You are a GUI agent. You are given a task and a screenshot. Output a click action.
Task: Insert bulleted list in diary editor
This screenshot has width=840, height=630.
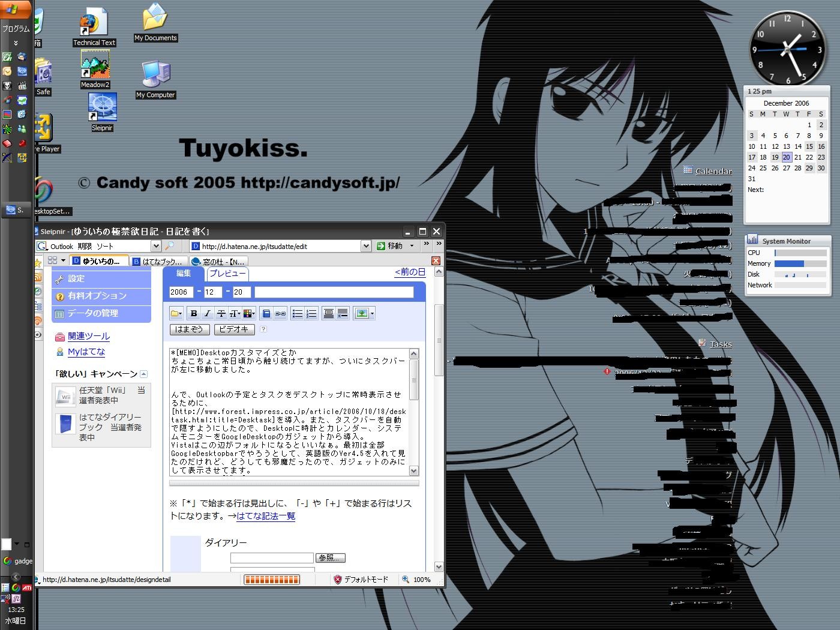pos(297,313)
